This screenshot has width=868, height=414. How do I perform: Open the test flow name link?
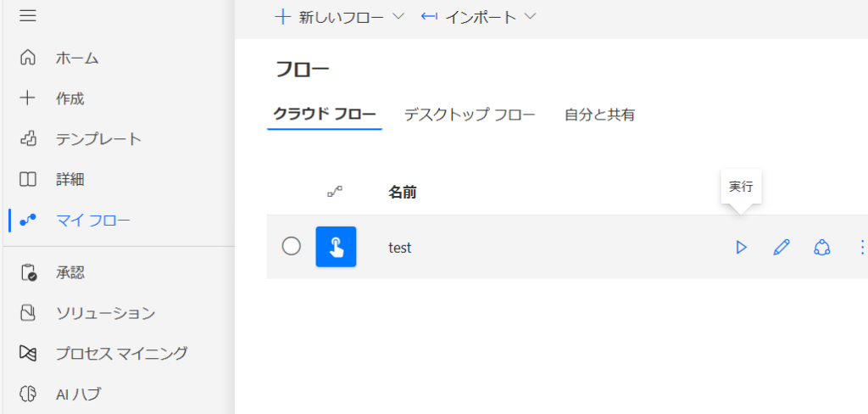399,248
